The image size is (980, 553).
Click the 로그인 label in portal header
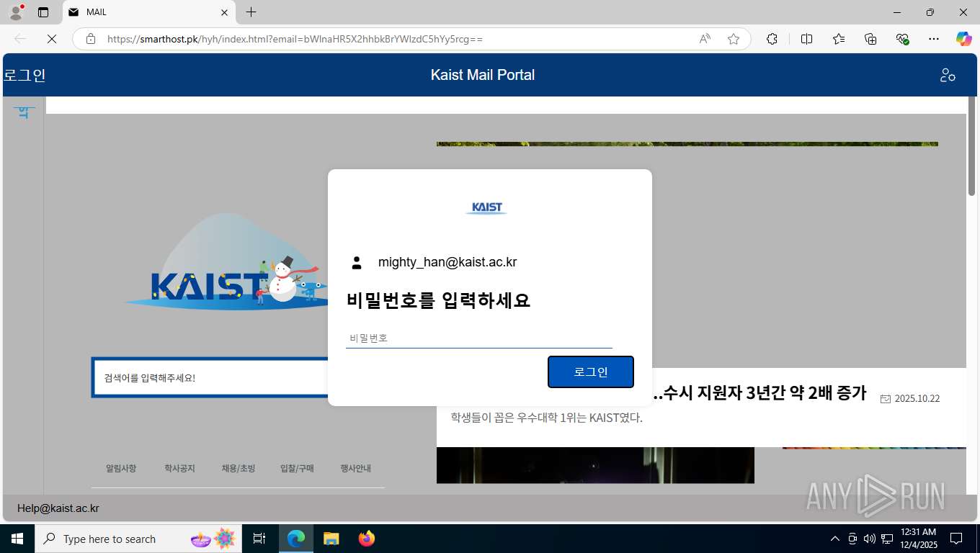24,75
